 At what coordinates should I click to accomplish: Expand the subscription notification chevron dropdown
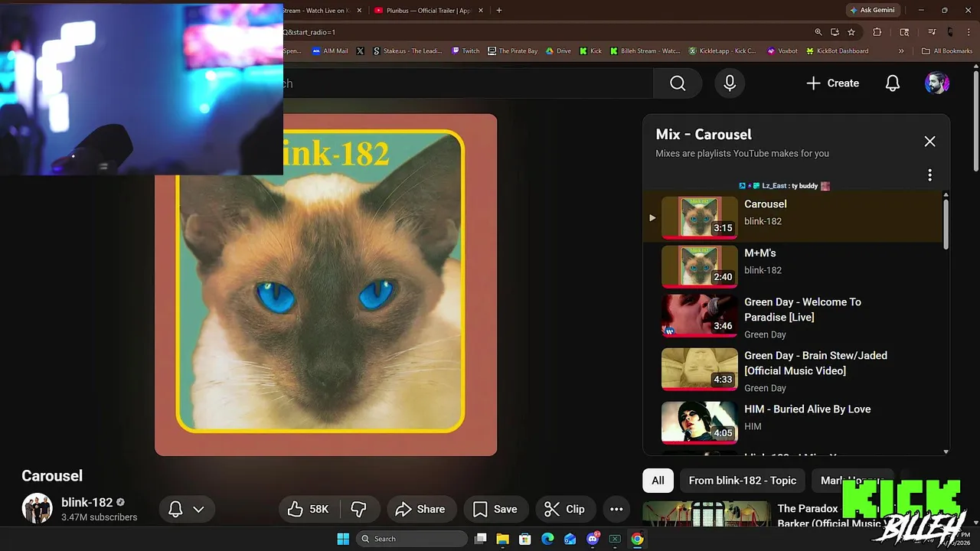pos(198,509)
